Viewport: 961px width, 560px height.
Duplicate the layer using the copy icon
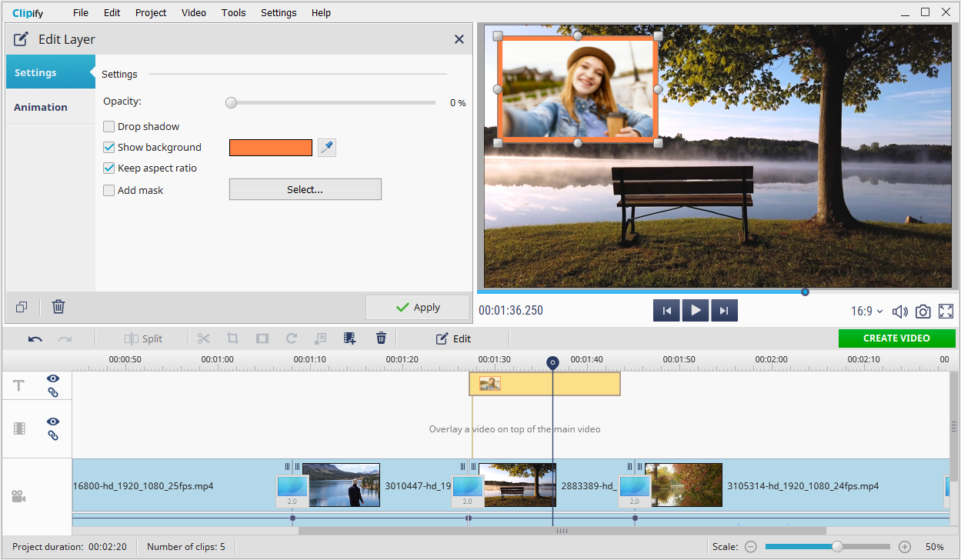[21, 306]
